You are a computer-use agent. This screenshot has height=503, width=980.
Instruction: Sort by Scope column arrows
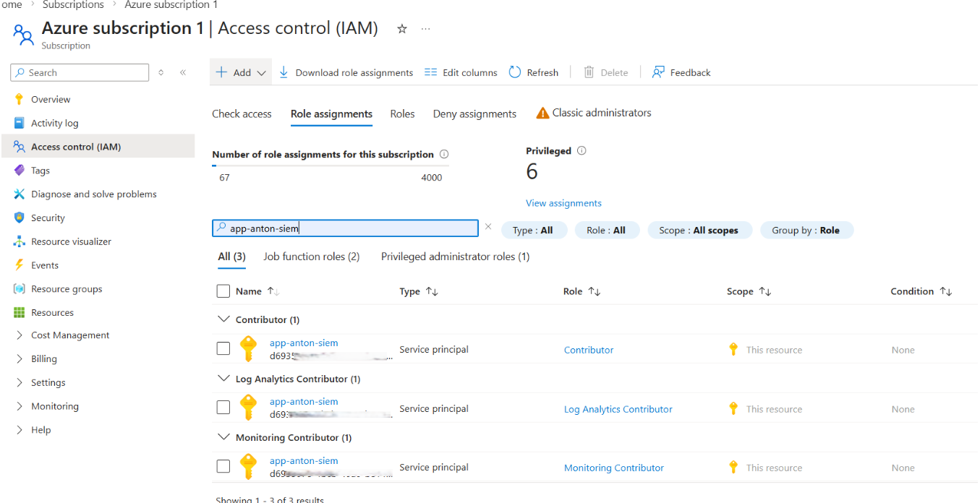pos(765,291)
